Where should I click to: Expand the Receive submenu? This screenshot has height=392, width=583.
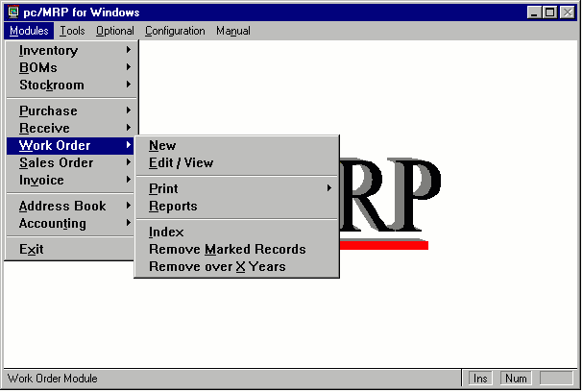70,128
